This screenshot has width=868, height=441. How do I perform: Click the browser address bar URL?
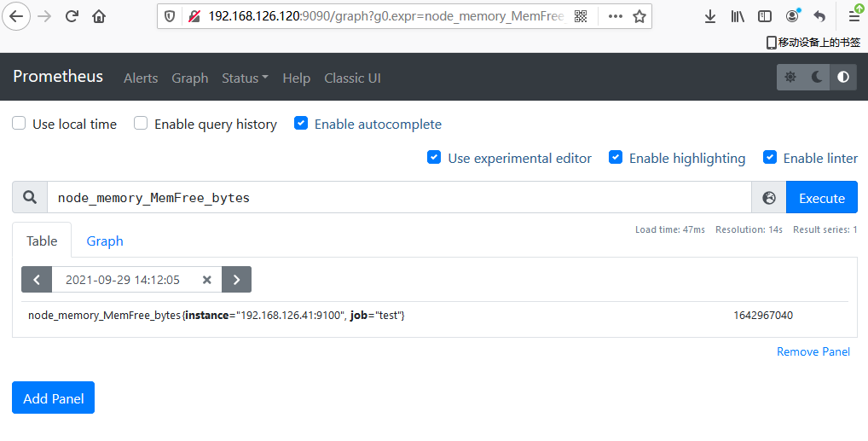386,16
